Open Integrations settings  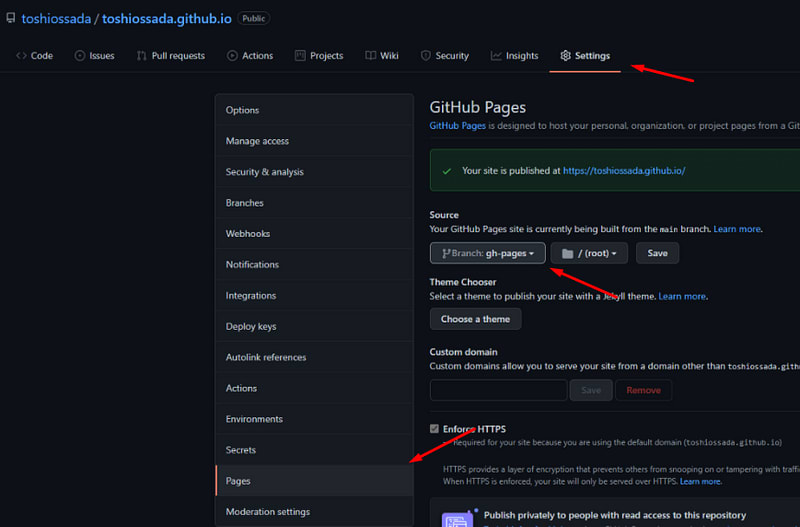(x=314, y=296)
